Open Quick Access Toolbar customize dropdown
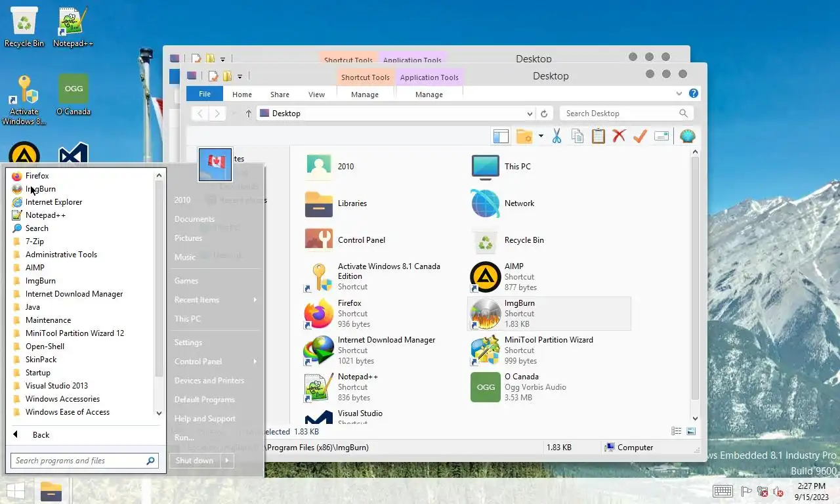The image size is (840, 504). point(240,76)
